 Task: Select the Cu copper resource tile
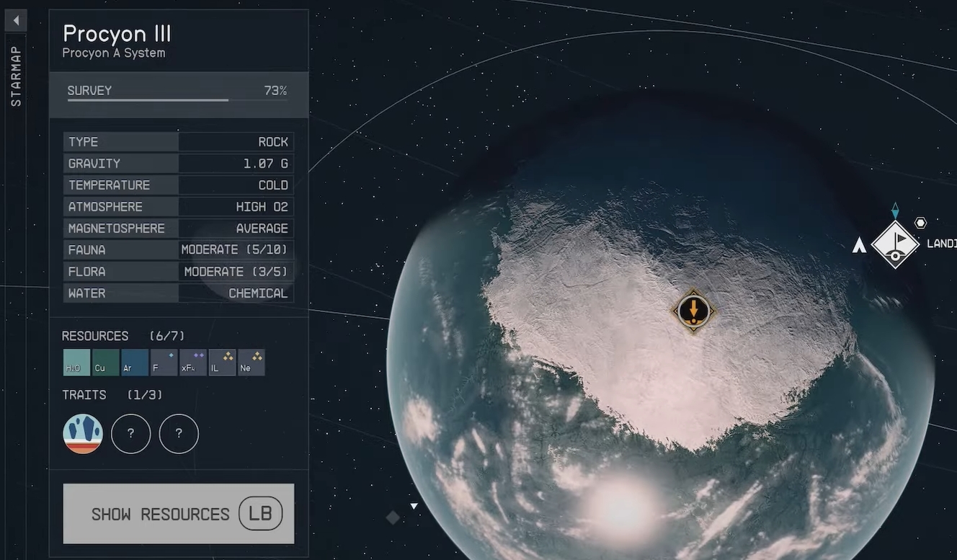pyautogui.click(x=106, y=363)
